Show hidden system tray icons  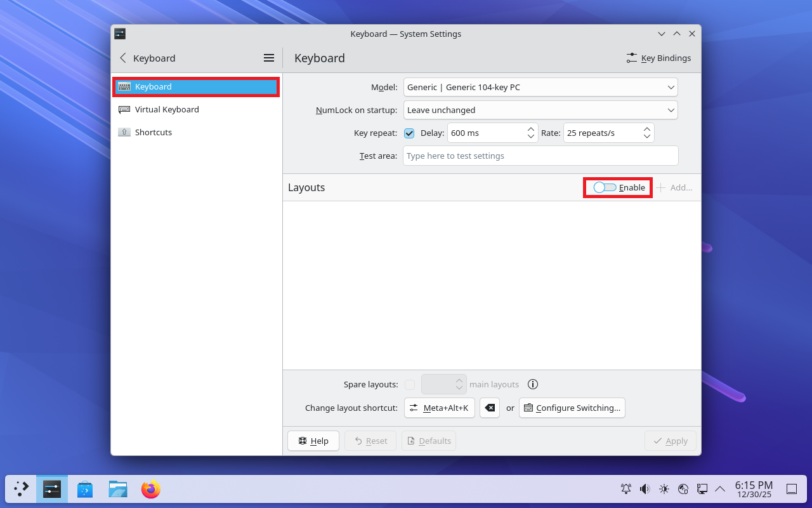[x=720, y=489]
